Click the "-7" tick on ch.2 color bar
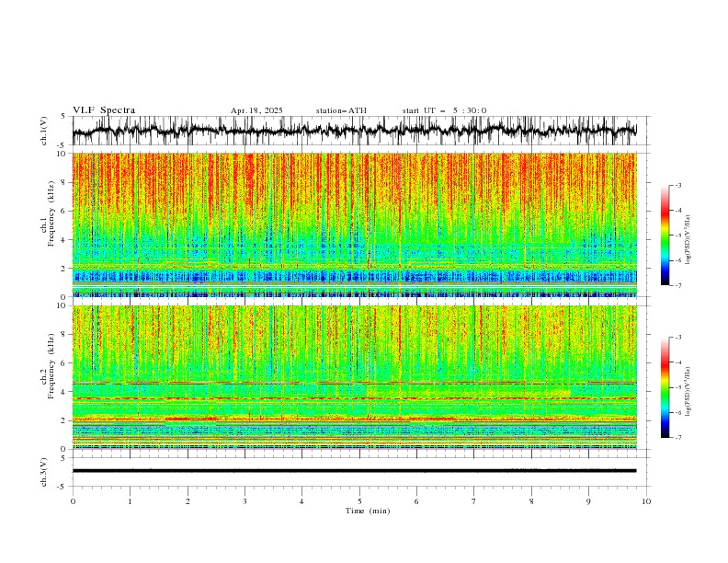728x563 pixels. click(x=677, y=438)
